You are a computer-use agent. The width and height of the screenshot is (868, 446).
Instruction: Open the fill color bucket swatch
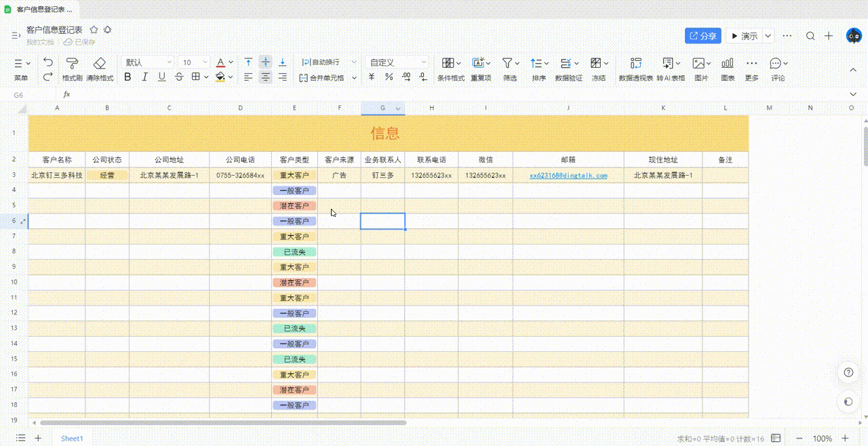pos(220,77)
